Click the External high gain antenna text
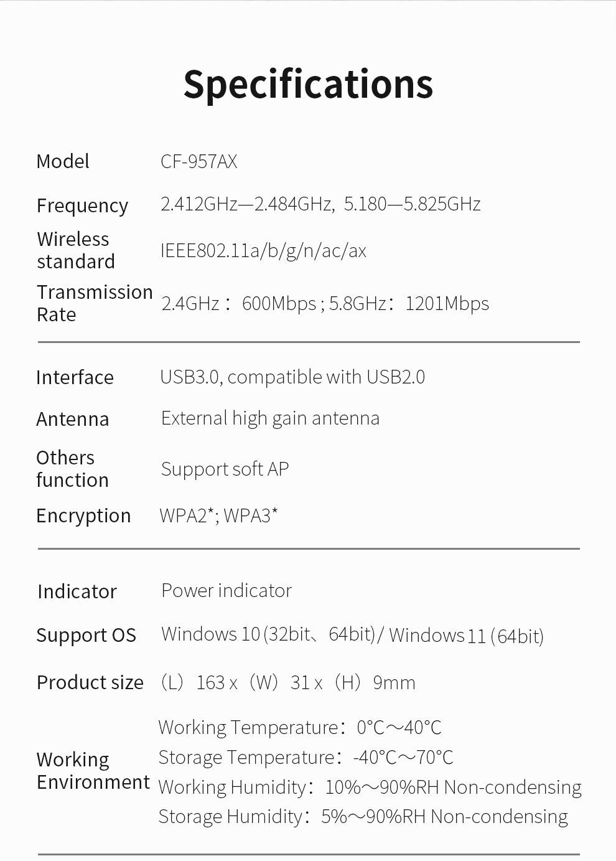 (270, 418)
